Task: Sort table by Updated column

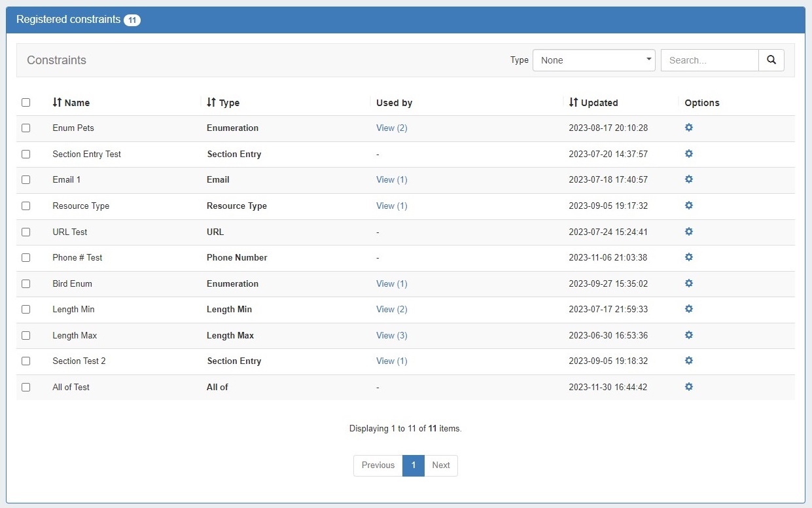Action: (593, 103)
